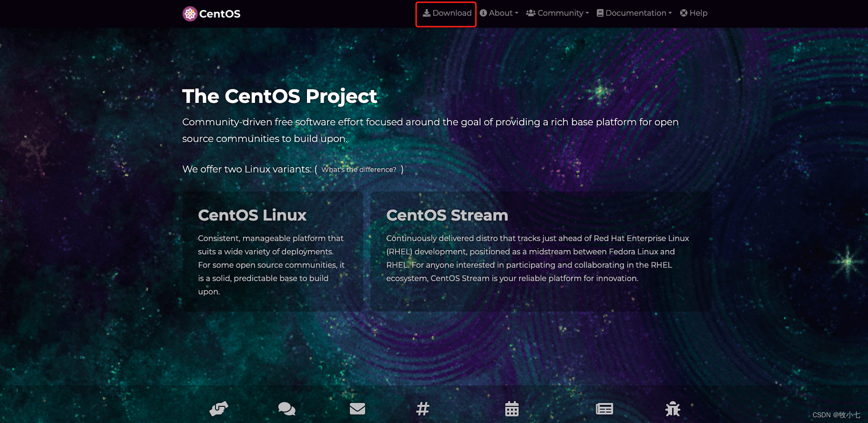The height and width of the screenshot is (423, 868).
Task: Click the CentOS logo icon
Action: (x=190, y=14)
